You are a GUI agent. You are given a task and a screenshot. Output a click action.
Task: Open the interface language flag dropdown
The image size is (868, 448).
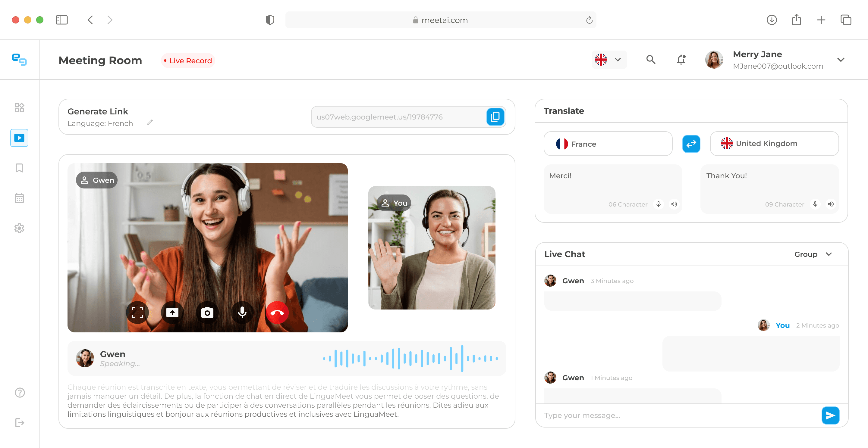[x=609, y=60]
